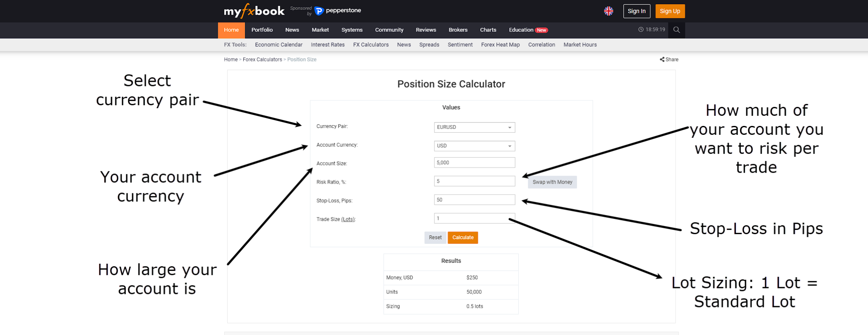Image resolution: width=868 pixels, height=335 pixels.
Task: Click the Swap with Money button
Action: tap(552, 182)
